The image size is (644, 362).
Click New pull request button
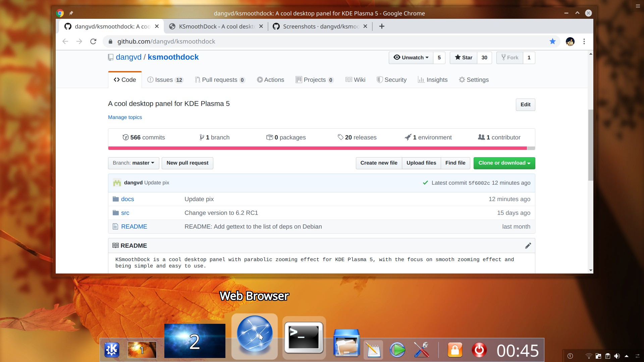(187, 163)
